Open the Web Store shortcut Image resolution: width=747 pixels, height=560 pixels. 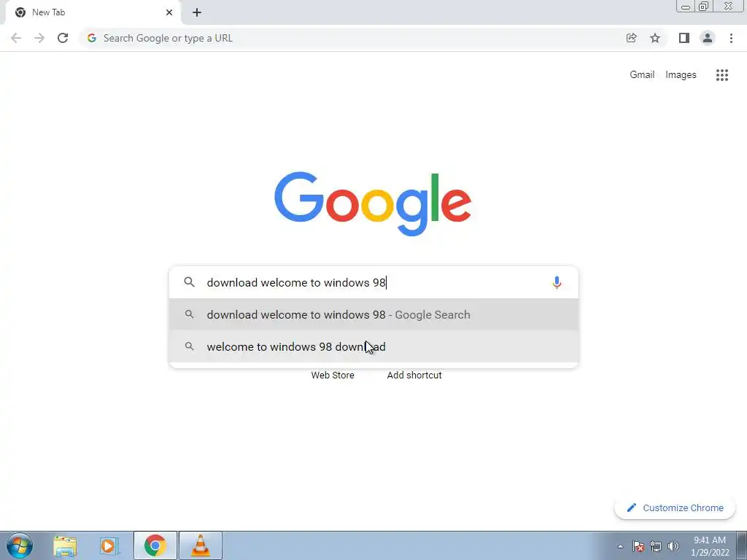[333, 376]
